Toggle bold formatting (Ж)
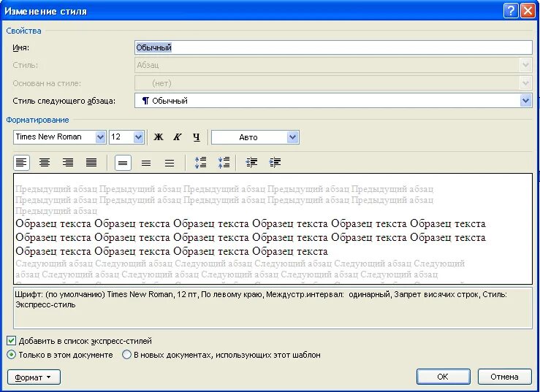Screen dimensions: 540x392 click(159, 137)
